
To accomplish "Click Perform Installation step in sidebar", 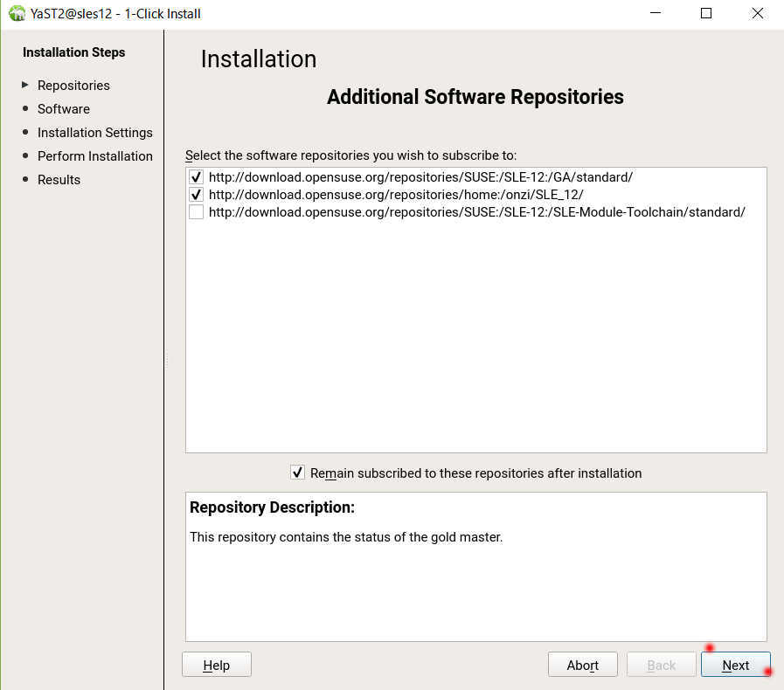I will (x=95, y=155).
